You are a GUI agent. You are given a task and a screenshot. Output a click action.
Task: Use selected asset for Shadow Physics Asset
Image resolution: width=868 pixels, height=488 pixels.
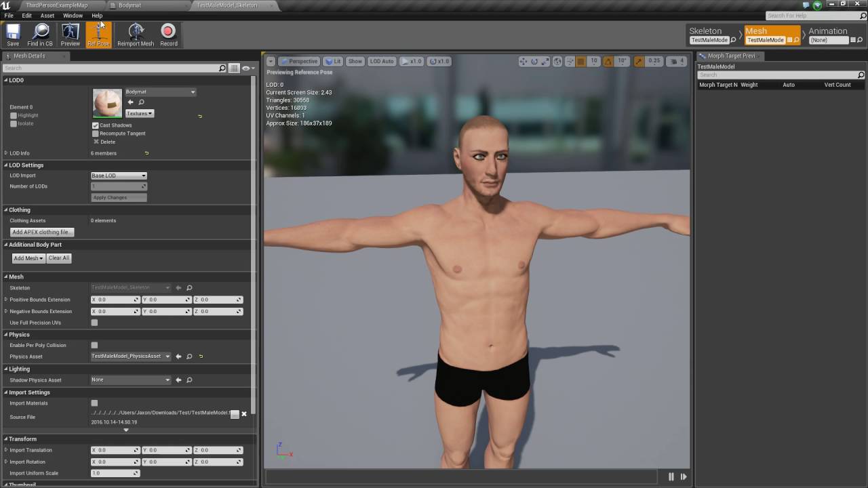tap(178, 380)
